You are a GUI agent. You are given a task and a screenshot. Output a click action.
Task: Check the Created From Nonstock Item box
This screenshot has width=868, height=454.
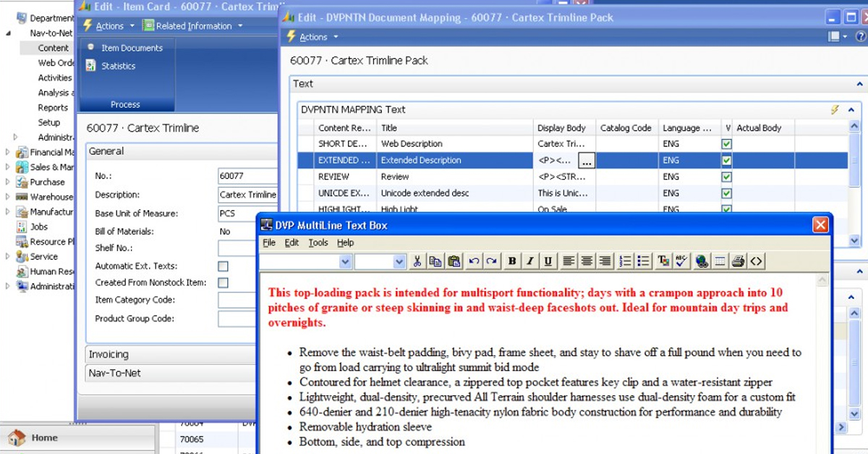coord(223,283)
